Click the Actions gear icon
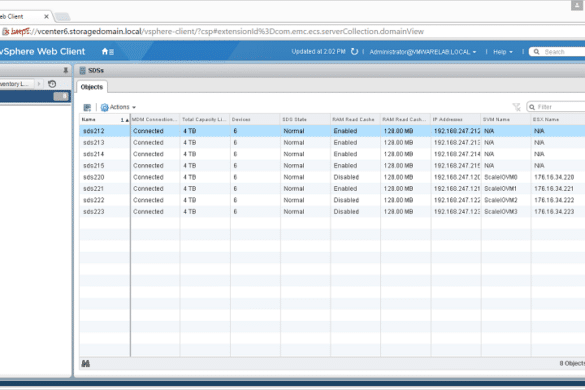This screenshot has height=390, width=585. (x=104, y=107)
